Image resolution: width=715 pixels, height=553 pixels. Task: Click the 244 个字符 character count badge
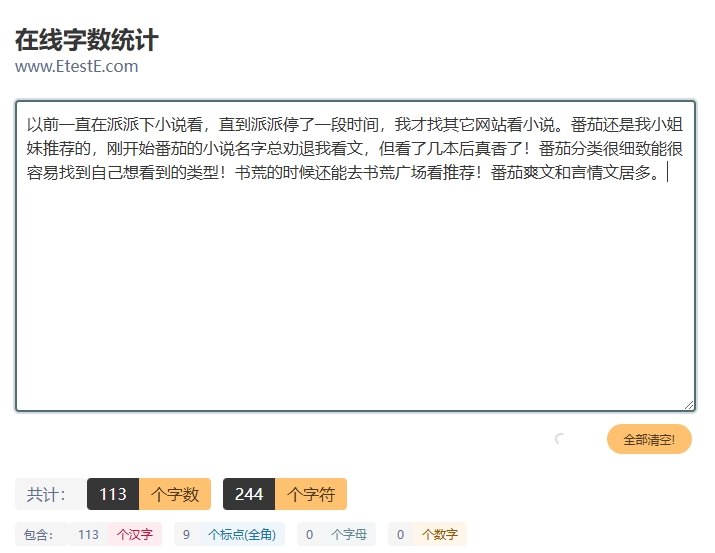coord(285,494)
